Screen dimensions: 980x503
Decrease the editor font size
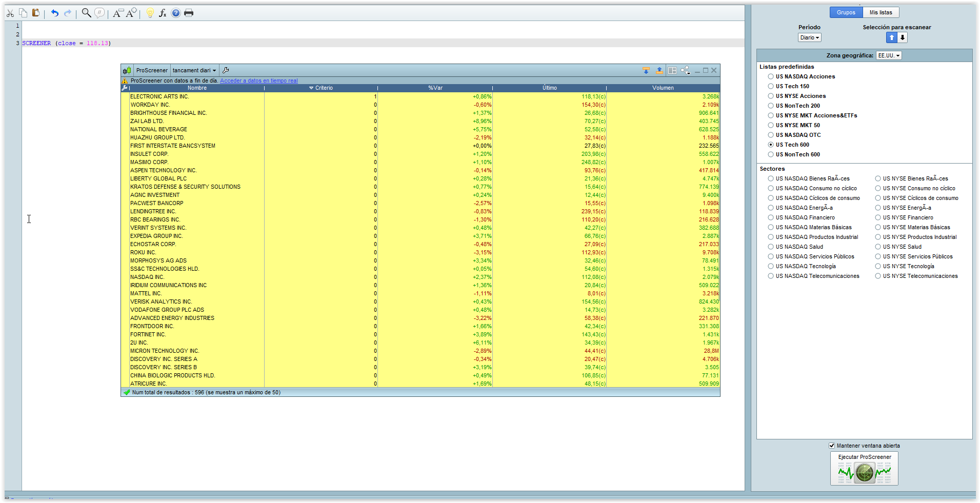pyautogui.click(x=118, y=13)
